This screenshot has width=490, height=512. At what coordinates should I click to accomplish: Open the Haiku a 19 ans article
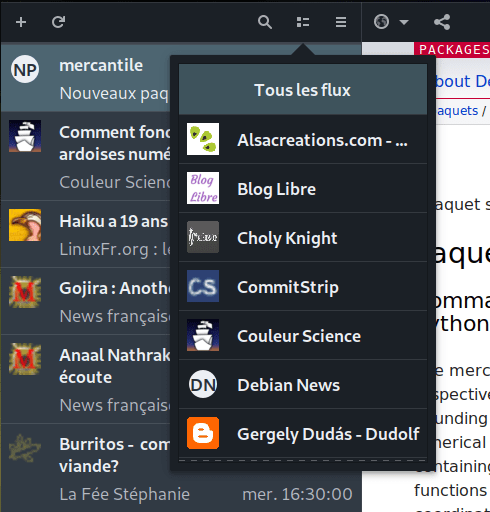(86, 234)
